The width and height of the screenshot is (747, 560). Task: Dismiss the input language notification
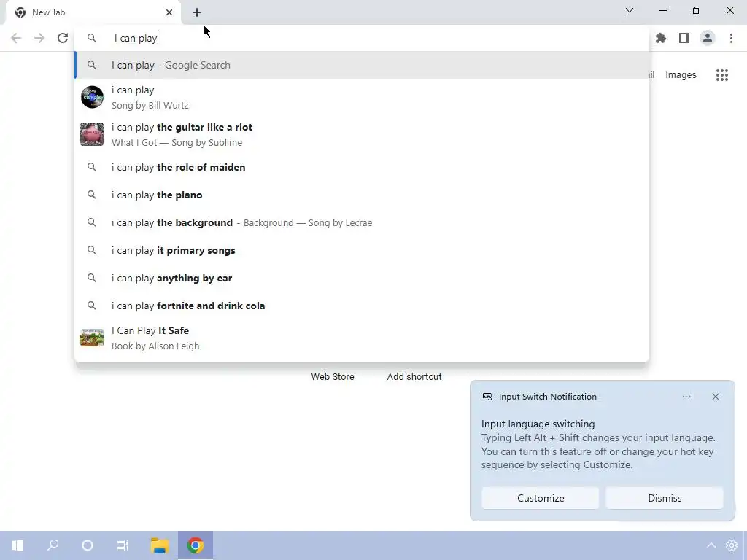664,497
